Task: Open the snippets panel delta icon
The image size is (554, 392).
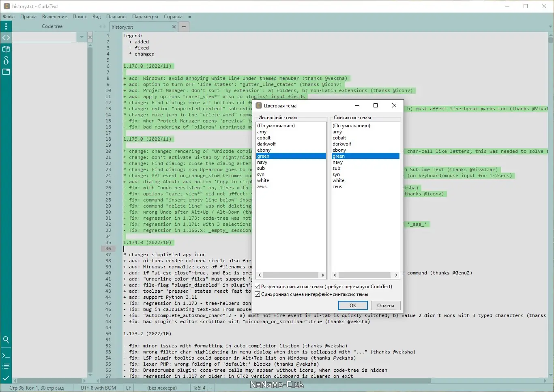Action: pyautogui.click(x=6, y=60)
